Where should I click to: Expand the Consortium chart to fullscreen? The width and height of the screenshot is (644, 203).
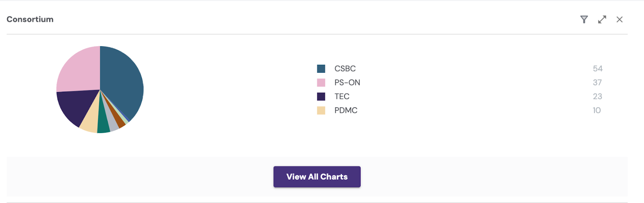pos(602,19)
